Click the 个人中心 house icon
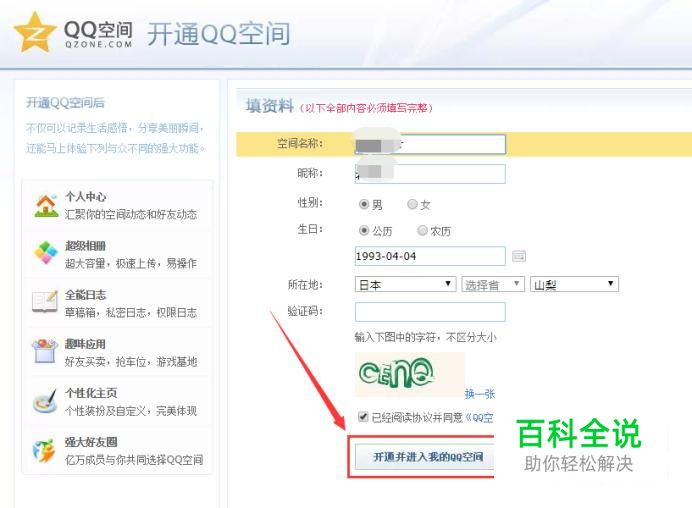692x508 pixels. point(46,206)
